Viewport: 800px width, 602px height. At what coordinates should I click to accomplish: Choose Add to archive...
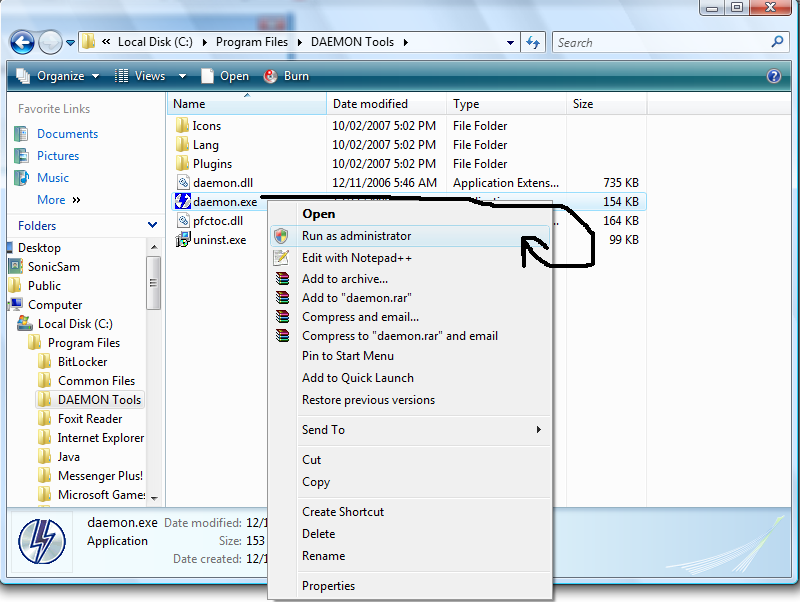coord(410,279)
